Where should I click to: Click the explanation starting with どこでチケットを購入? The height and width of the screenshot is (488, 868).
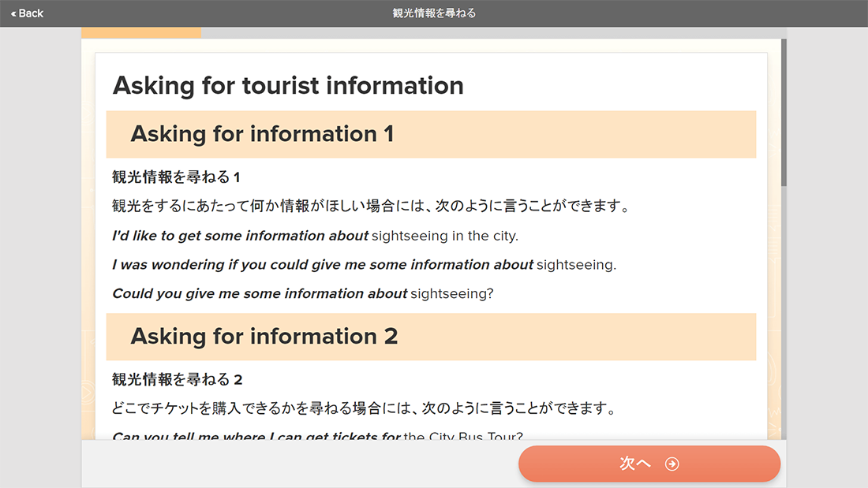click(x=363, y=409)
